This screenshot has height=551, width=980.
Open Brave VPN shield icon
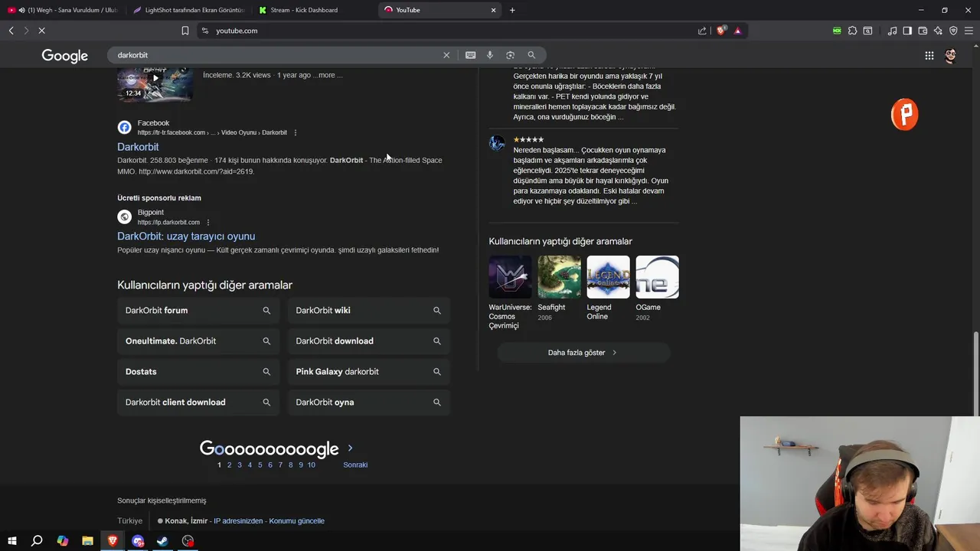[953, 31]
